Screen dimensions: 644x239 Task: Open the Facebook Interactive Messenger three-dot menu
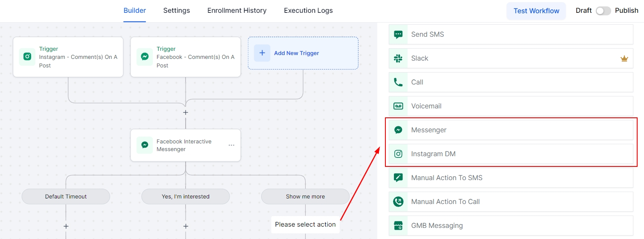click(231, 145)
